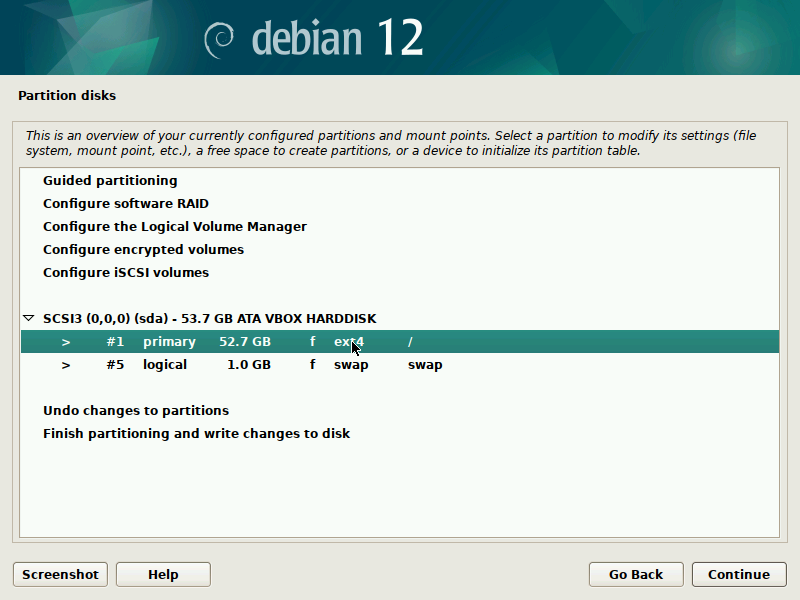The height and width of the screenshot is (600, 800).
Task: Click the arrow beside partition #1
Action: click(66, 342)
